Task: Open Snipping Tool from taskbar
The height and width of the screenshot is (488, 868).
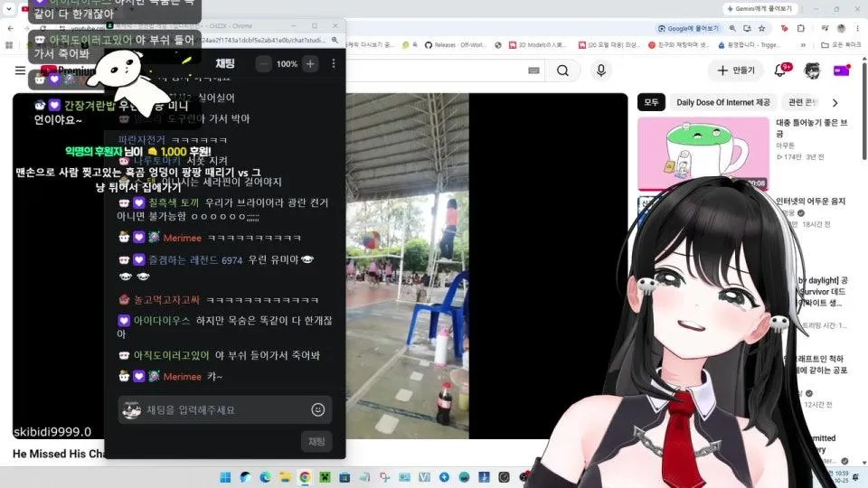Action: tap(384, 477)
